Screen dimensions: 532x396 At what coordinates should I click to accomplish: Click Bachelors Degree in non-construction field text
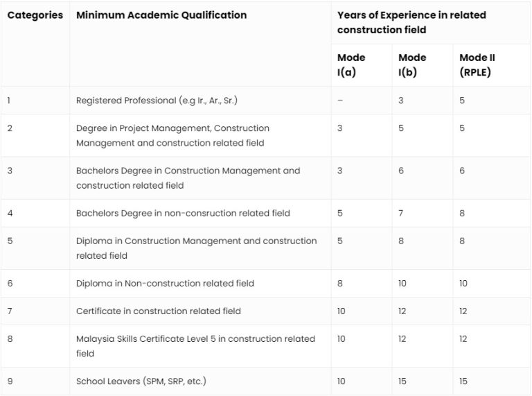tap(183, 213)
